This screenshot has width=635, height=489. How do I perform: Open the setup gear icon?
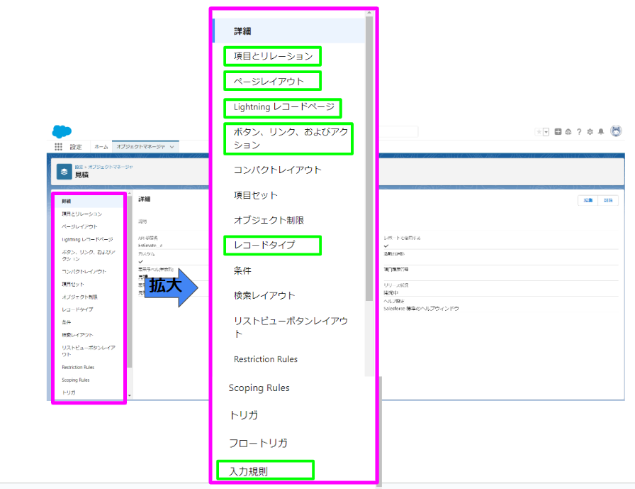pos(590,132)
